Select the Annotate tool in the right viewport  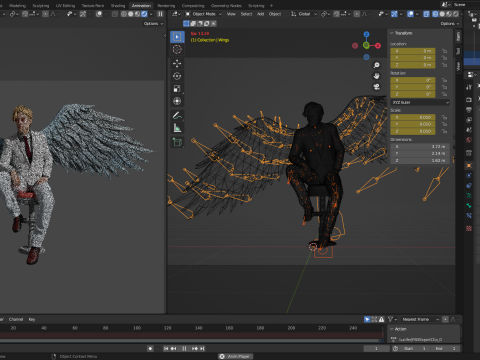click(177, 115)
